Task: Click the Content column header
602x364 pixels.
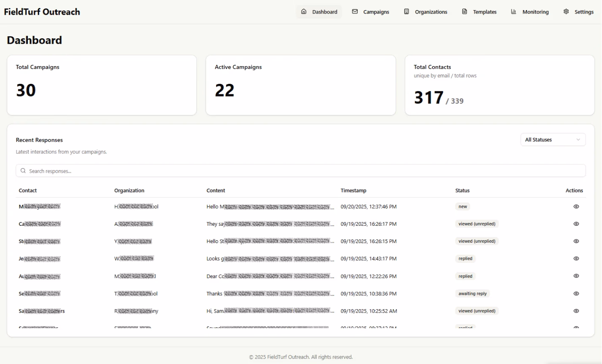Action: click(216, 190)
